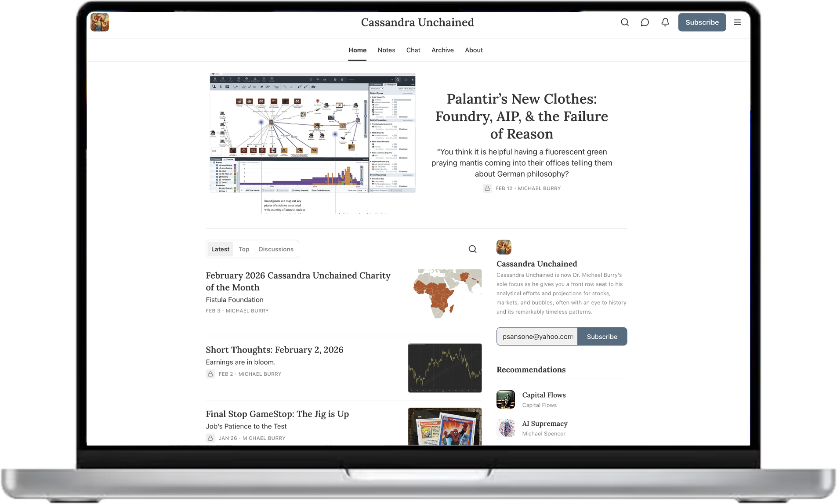Click the Subscribe button next to email field

pyautogui.click(x=602, y=337)
